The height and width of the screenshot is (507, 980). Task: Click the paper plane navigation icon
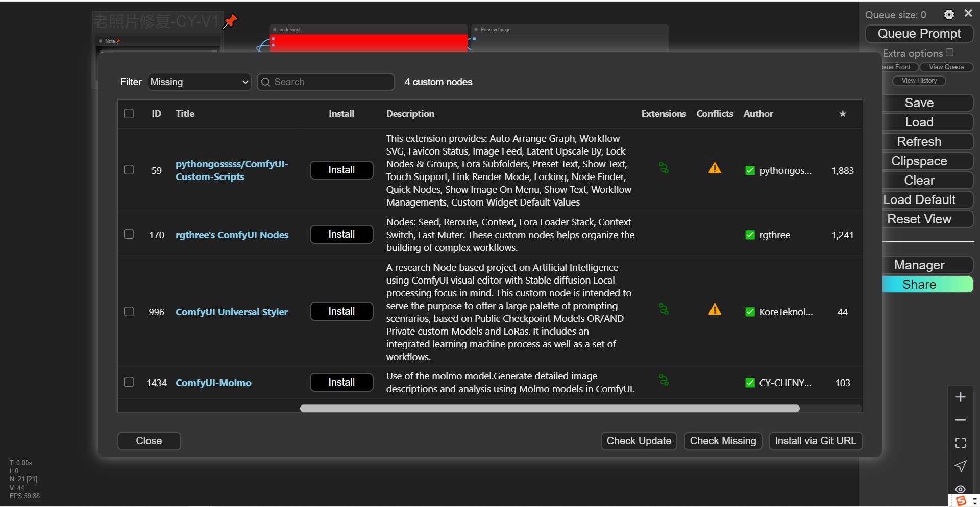point(961,466)
